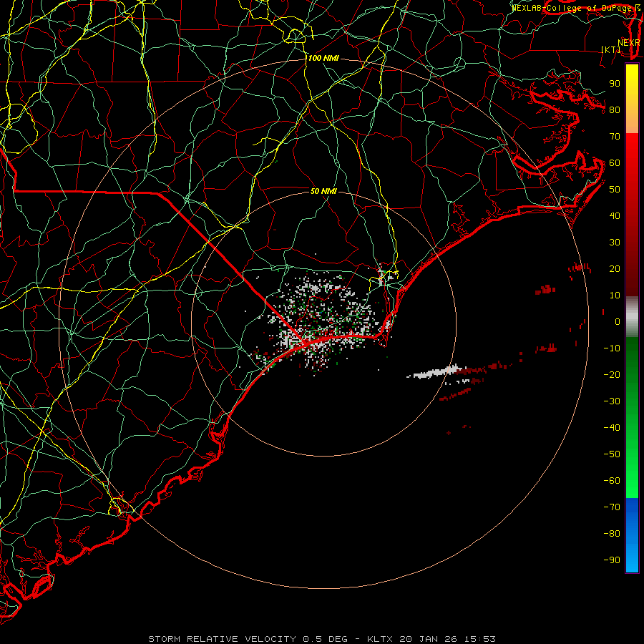
Task: Click the -30 value on velocity scale
Action: [612, 401]
